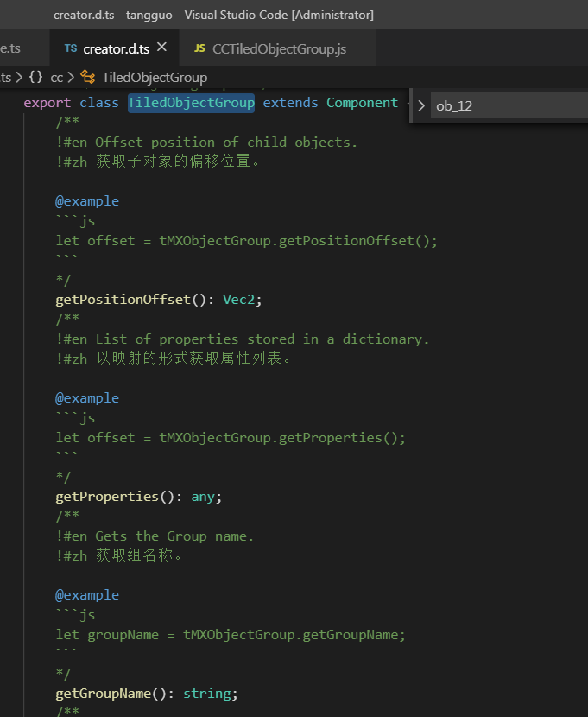Expand the replace toggle chevron in find widget
The image size is (588, 717).
pyautogui.click(x=421, y=105)
